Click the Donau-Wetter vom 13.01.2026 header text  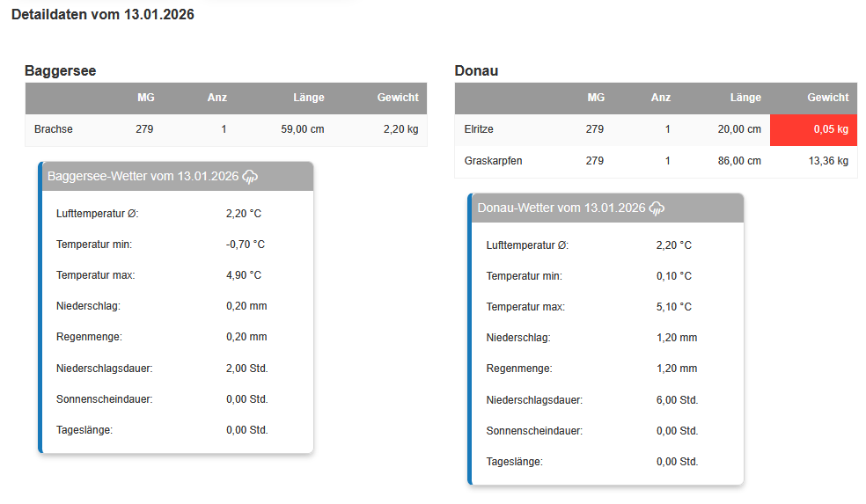[x=561, y=208]
